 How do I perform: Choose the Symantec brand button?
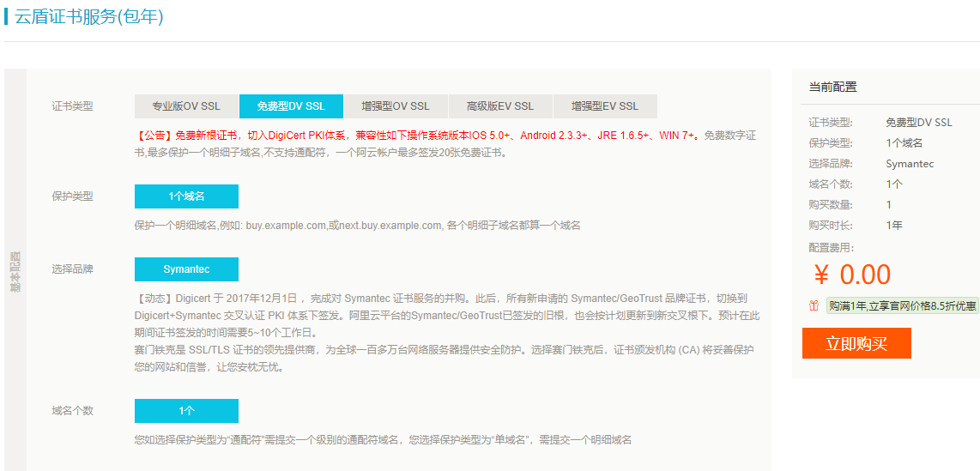pos(186,269)
